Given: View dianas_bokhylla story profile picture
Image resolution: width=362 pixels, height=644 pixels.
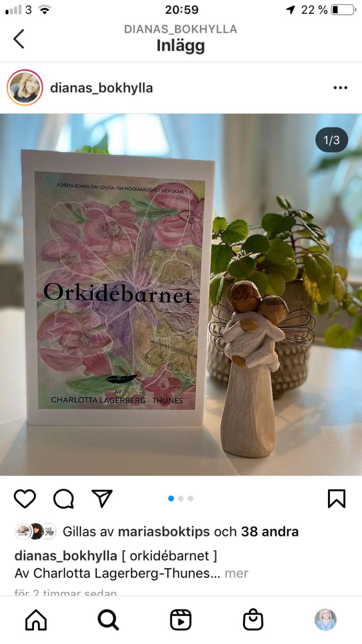Looking at the screenshot, I should coord(24,88).
